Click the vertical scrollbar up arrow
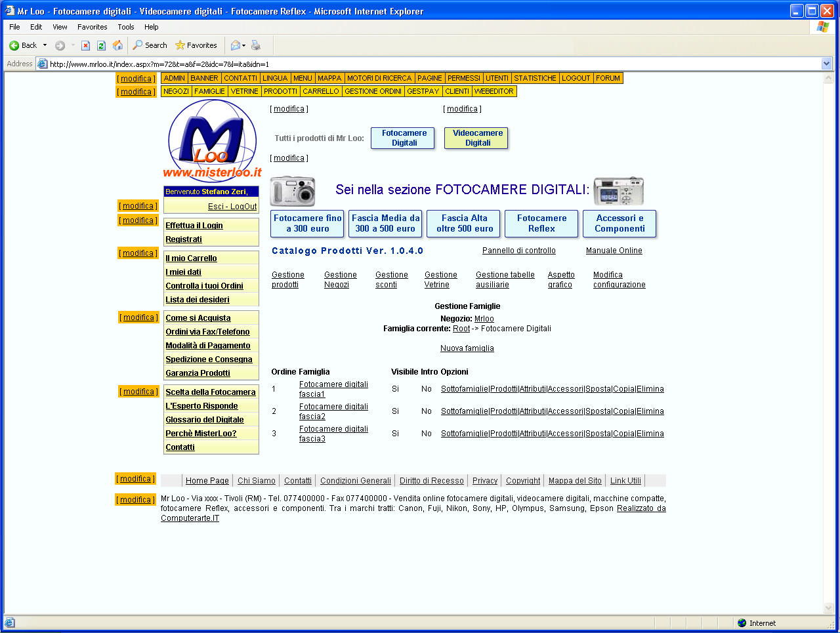Screen dimensions: 840x633 [828, 78]
